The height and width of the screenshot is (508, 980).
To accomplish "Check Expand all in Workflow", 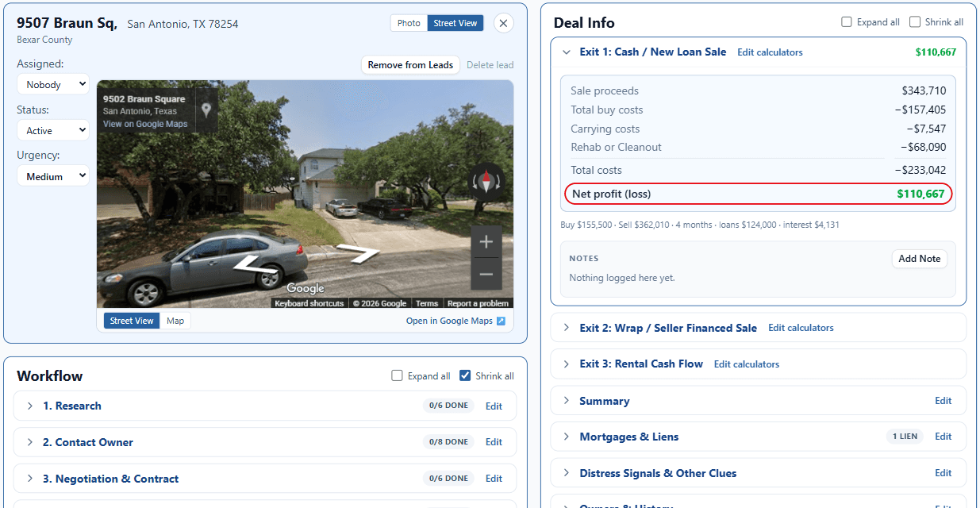I will pyautogui.click(x=398, y=376).
